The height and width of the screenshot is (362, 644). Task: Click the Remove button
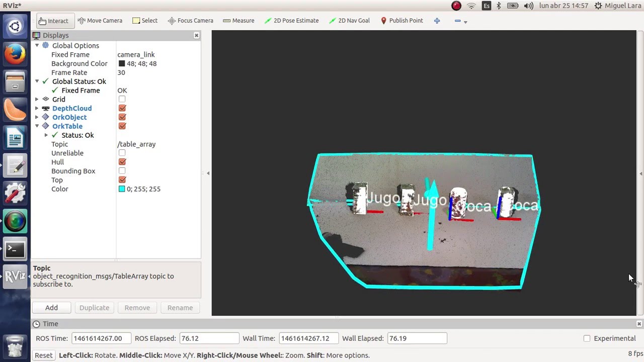tap(137, 308)
